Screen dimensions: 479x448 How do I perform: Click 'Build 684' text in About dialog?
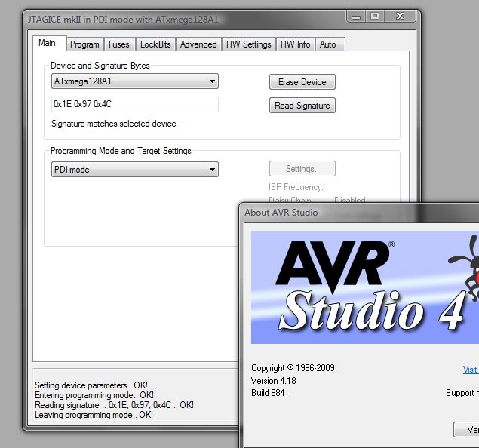coord(268,393)
